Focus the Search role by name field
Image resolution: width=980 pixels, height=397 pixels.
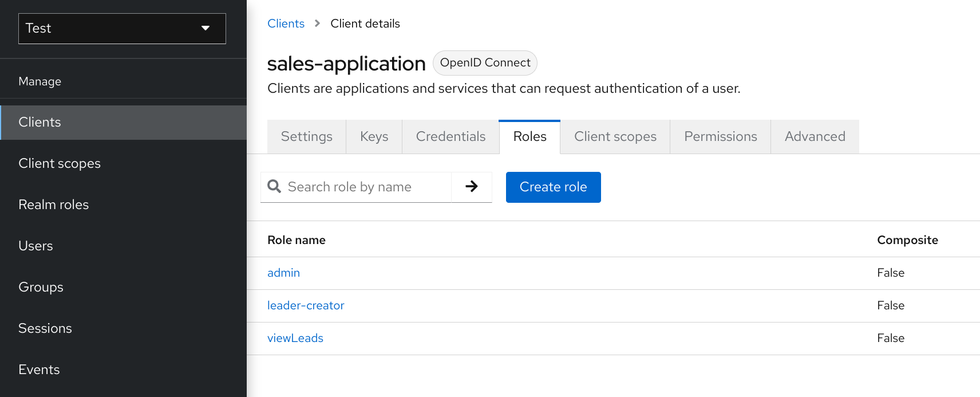366,187
